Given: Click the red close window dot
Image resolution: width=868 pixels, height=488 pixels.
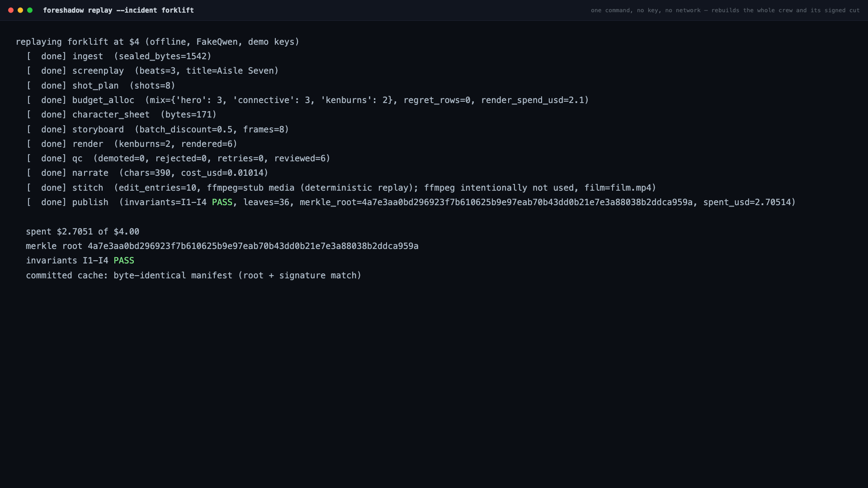Looking at the screenshot, I should click(11, 10).
